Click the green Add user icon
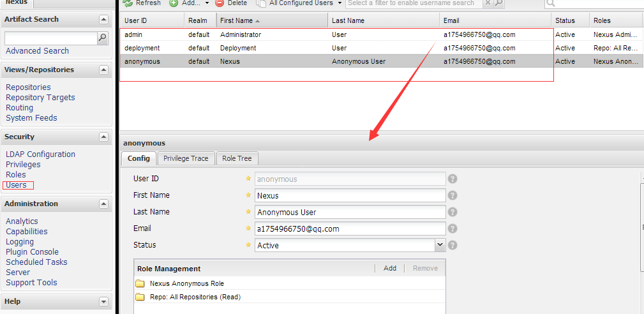The height and width of the screenshot is (314, 644). (174, 3)
